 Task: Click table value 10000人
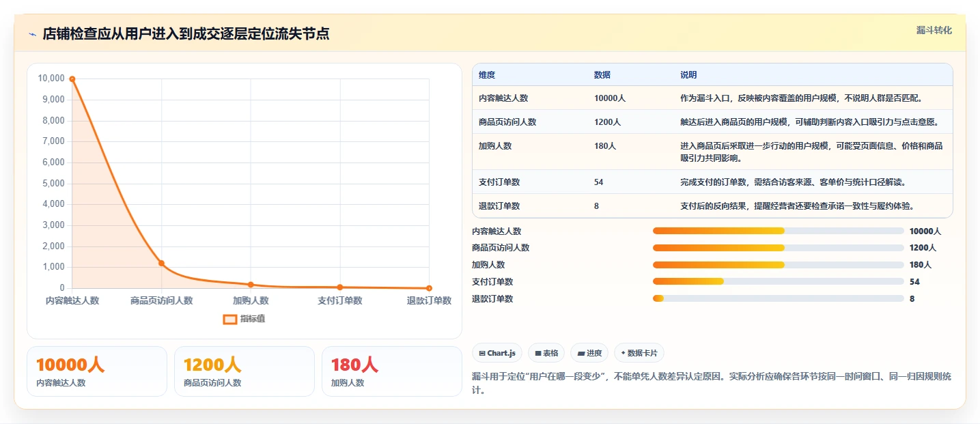point(610,98)
